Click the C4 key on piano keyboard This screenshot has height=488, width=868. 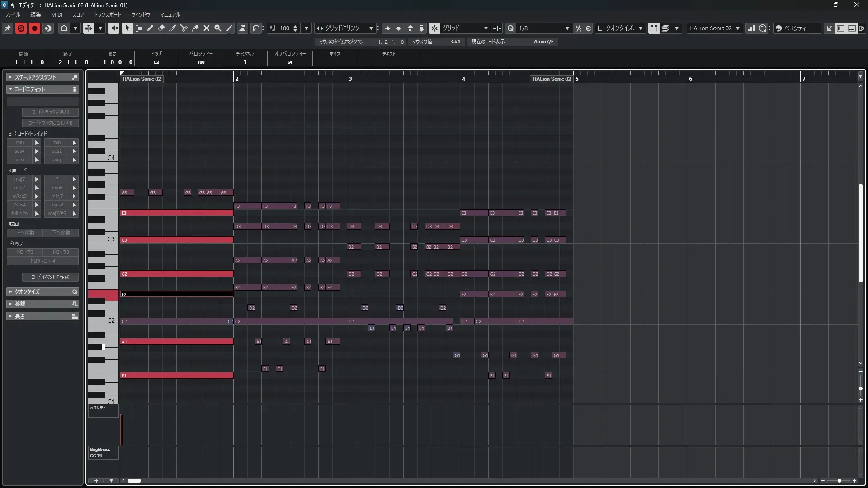tap(103, 158)
